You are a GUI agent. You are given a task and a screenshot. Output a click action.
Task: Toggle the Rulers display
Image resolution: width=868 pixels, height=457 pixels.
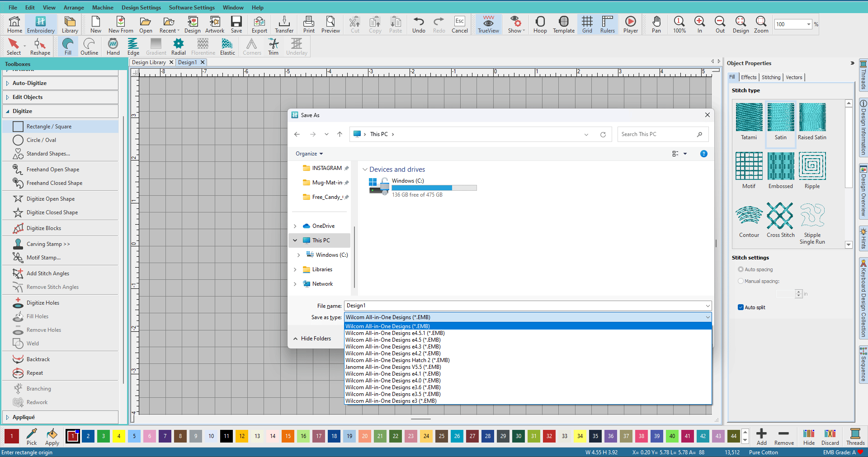click(607, 24)
